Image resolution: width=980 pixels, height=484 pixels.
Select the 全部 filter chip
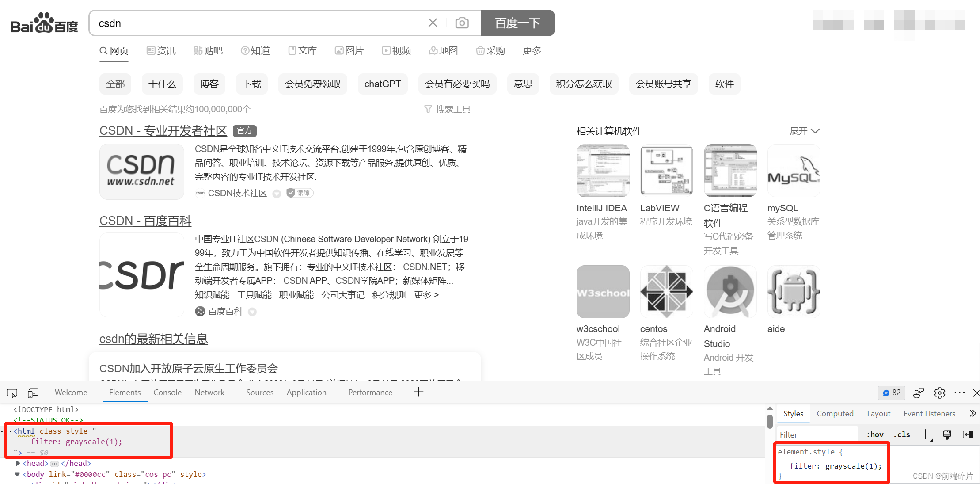(x=115, y=84)
